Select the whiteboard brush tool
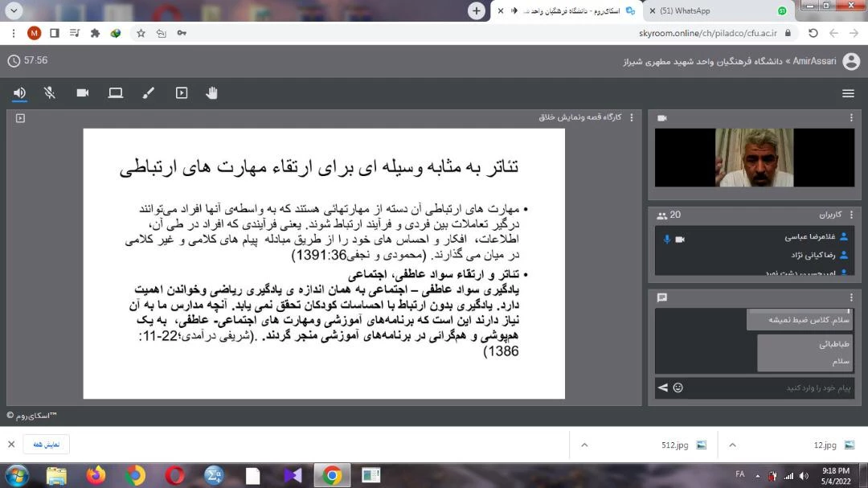Viewport: 868px width, 488px height. point(148,93)
